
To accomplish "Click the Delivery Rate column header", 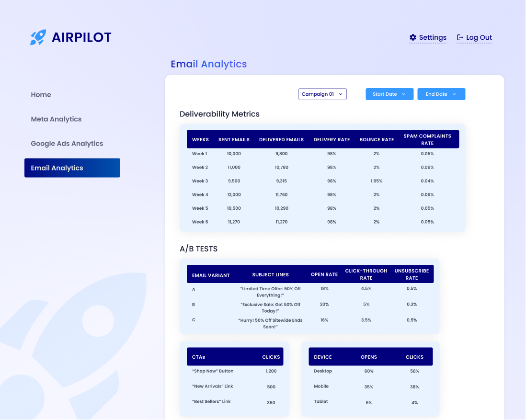I will 332,140.
